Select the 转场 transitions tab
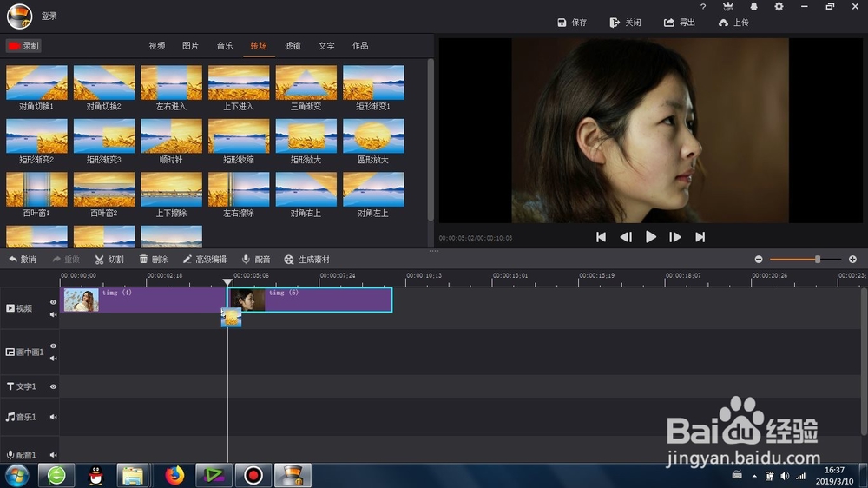868x488 pixels. point(259,46)
